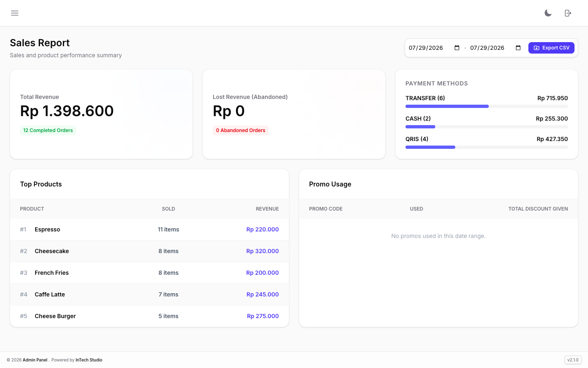The height and width of the screenshot is (368, 588).
Task: Click the start date field 07/29/2026
Action: [x=434, y=48]
